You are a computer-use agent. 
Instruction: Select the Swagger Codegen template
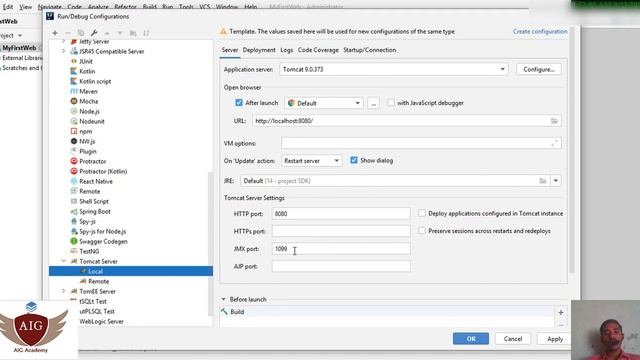(103, 241)
